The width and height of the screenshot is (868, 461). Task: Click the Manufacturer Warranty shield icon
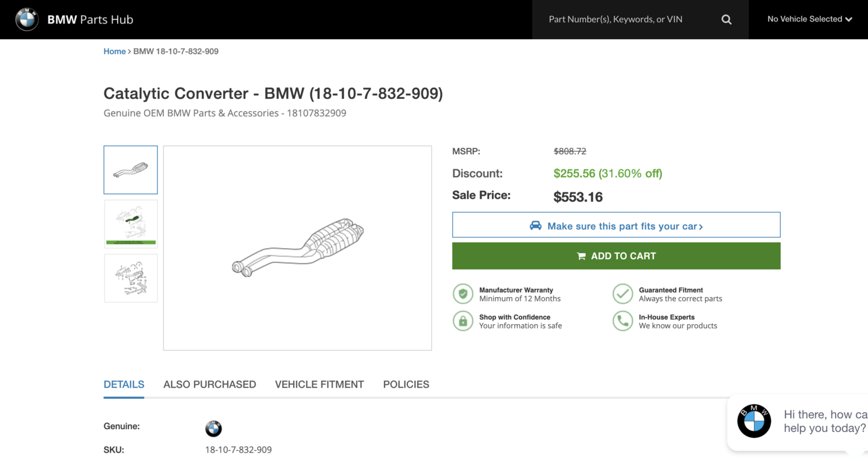pos(463,294)
